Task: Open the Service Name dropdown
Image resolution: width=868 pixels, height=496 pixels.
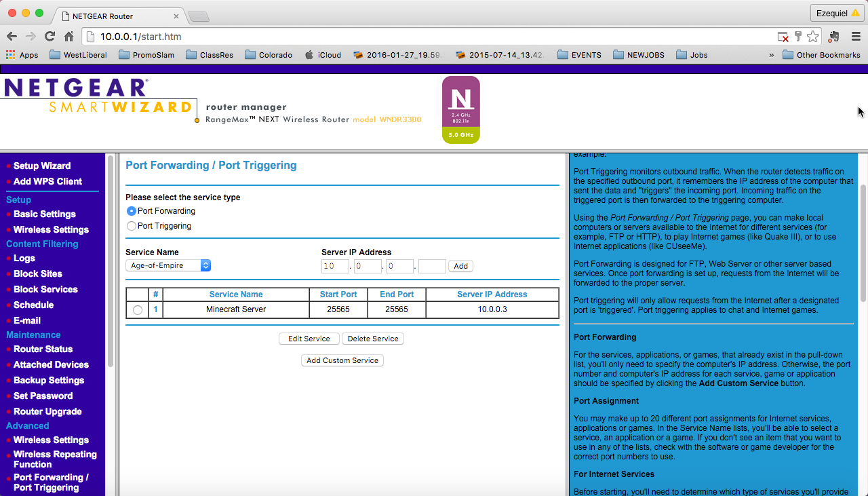Action: pyautogui.click(x=168, y=266)
